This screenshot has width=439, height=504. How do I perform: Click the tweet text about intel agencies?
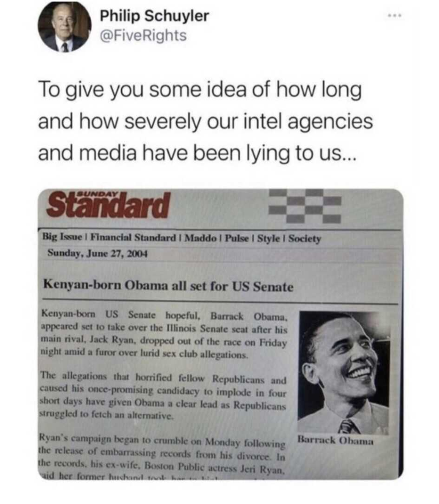pyautogui.click(x=205, y=121)
